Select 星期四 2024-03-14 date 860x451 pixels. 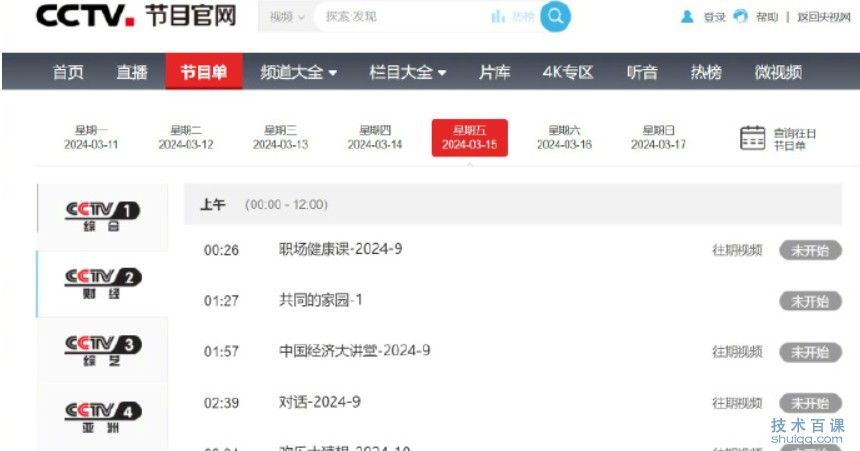(375, 138)
